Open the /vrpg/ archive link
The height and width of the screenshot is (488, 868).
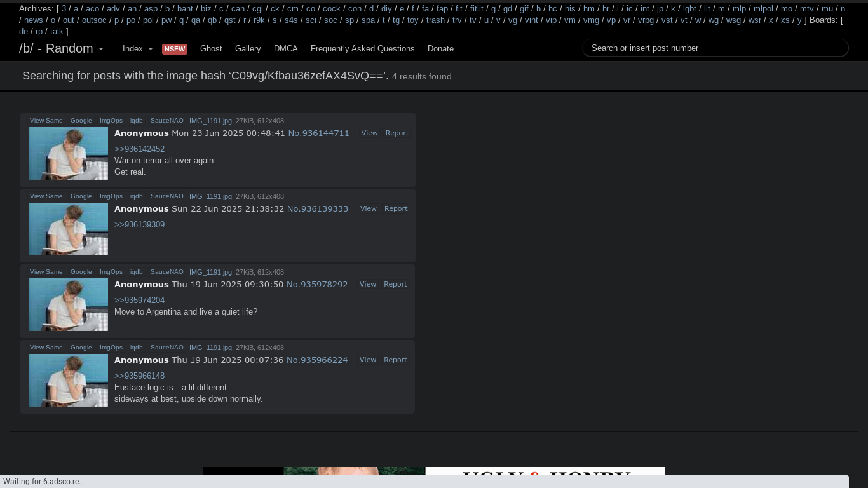646,20
